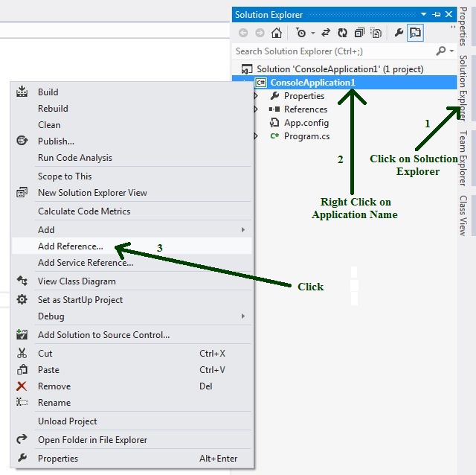Click the Search Solution Explorer field

click(334, 51)
